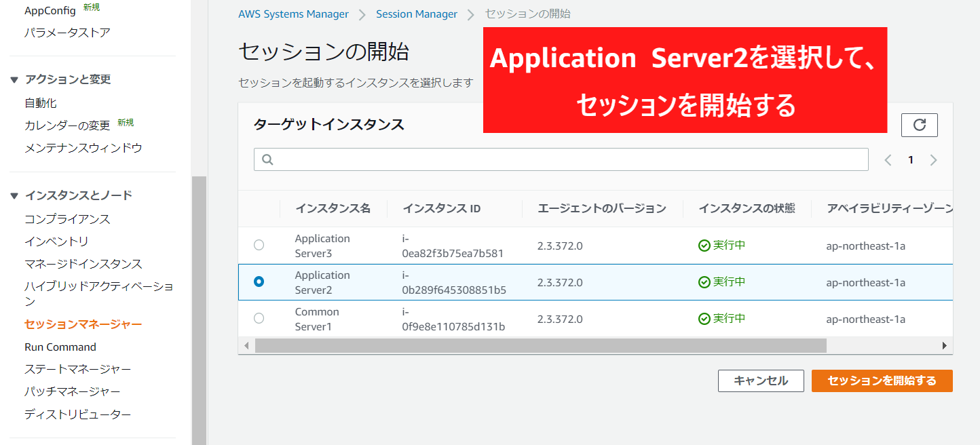
Task: Open AWS Systems Manager breadcrumb link
Action: [x=293, y=14]
